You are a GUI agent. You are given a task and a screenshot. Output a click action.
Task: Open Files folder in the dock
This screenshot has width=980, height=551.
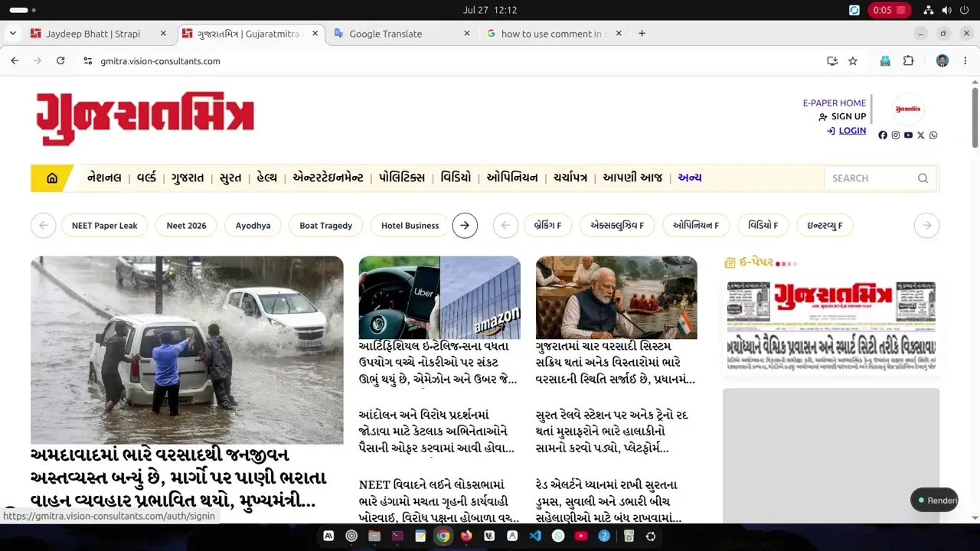coord(374,536)
